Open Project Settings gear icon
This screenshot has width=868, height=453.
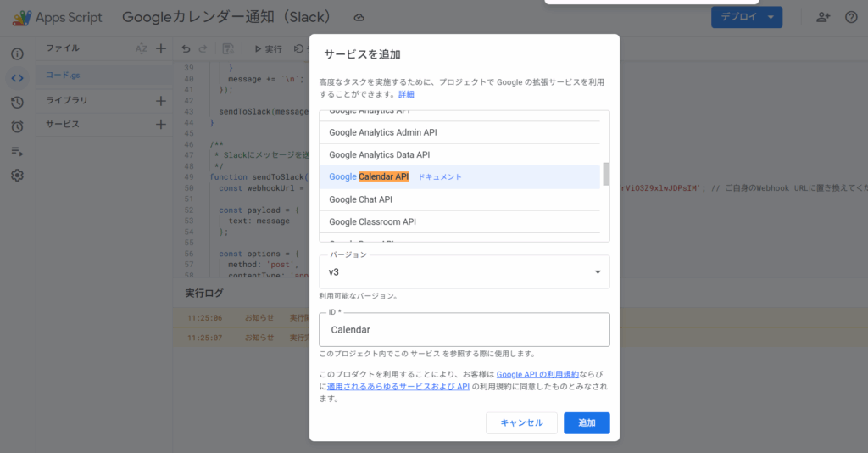18,176
